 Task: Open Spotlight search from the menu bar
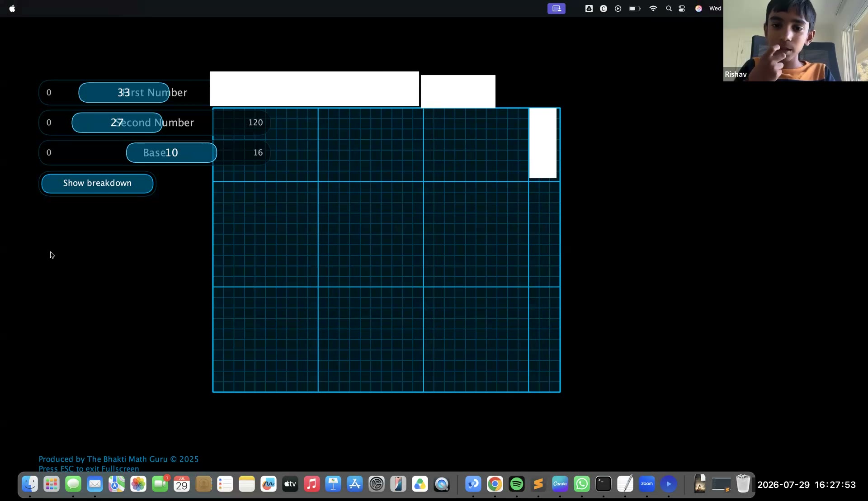point(669,9)
